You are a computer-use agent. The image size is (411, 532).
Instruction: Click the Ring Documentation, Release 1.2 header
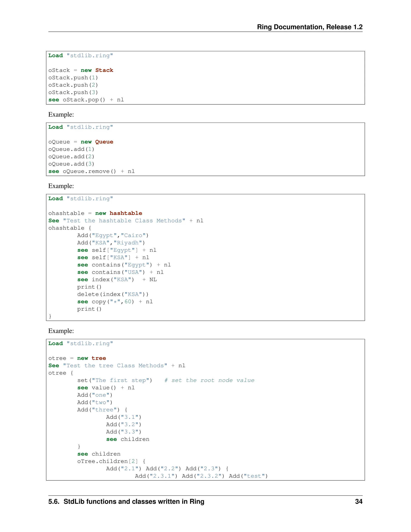[x=309, y=27]
